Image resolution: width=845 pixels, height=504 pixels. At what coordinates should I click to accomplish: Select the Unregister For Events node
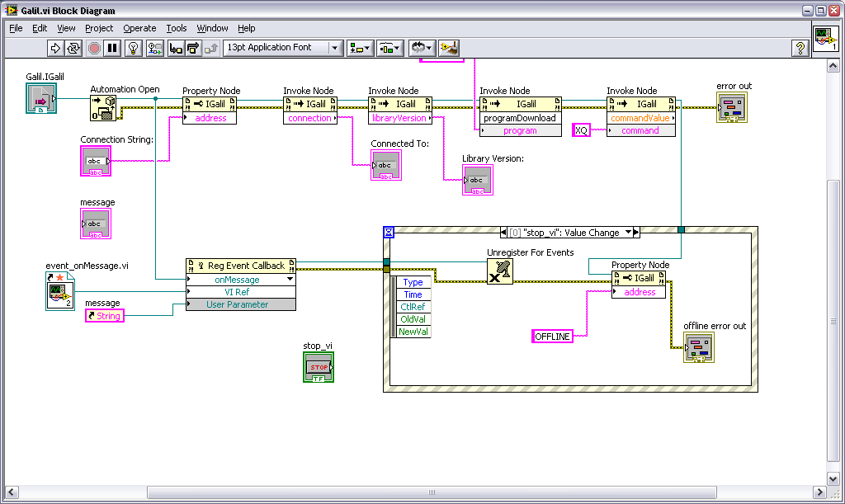pos(499,271)
